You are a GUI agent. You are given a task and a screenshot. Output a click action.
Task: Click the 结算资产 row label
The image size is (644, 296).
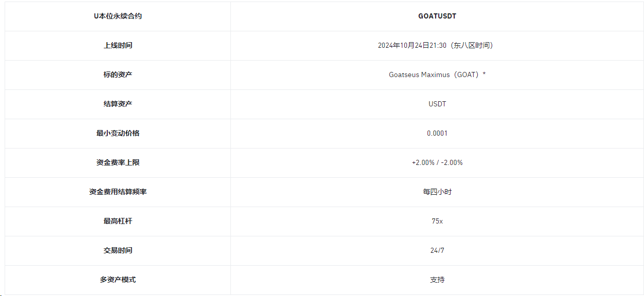coord(118,104)
